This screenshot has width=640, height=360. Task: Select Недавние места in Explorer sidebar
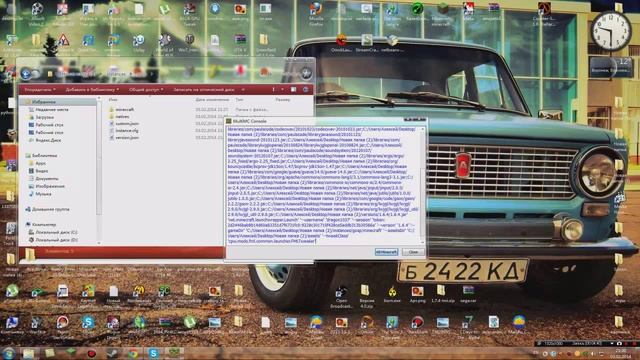48,110
